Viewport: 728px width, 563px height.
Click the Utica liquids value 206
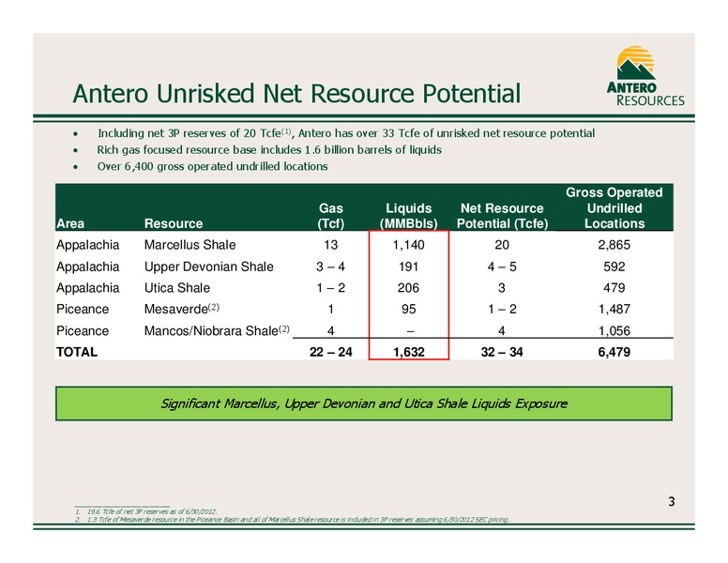tap(409, 288)
